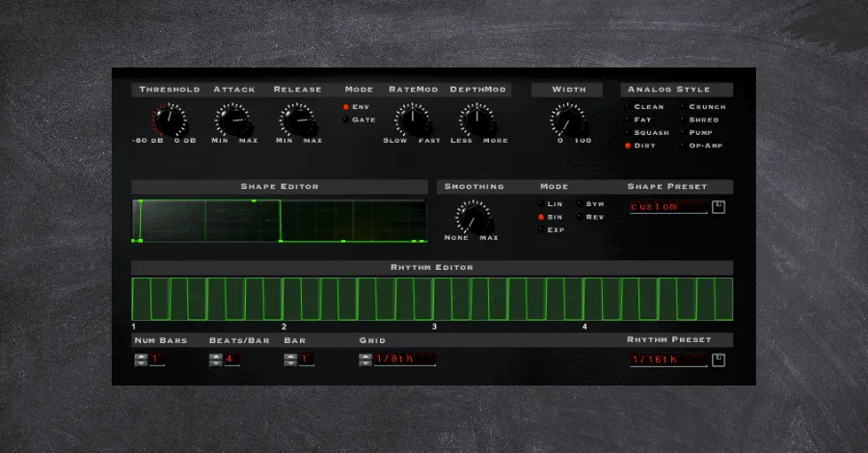Image resolution: width=868 pixels, height=453 pixels.
Task: Click the Attack knob
Action: click(232, 120)
